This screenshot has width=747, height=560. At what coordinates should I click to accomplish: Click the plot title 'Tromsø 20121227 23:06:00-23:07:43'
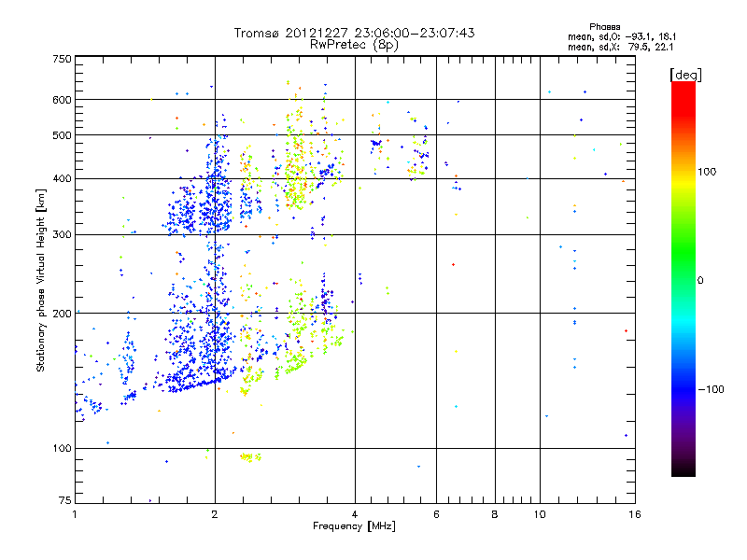point(354,33)
